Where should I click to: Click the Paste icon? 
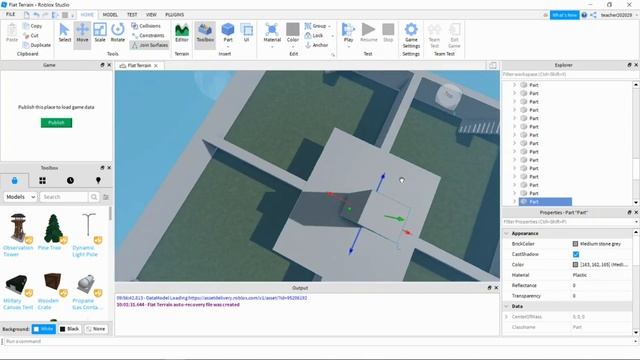coord(12,33)
